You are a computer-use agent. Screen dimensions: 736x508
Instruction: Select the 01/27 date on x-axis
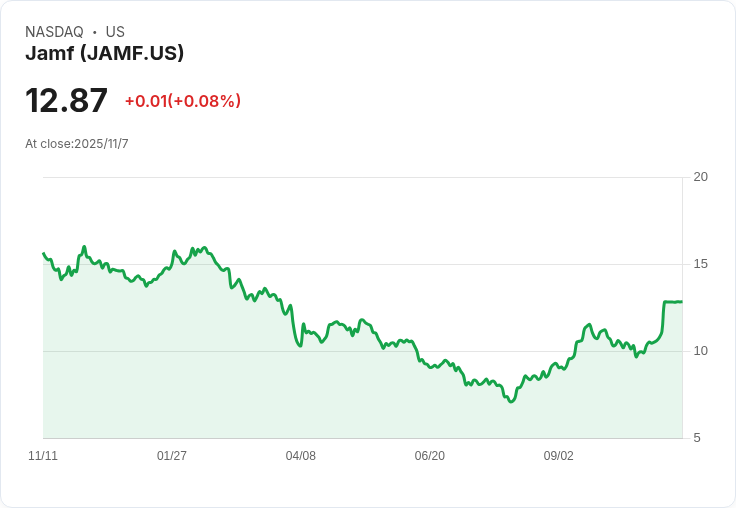[172, 456]
